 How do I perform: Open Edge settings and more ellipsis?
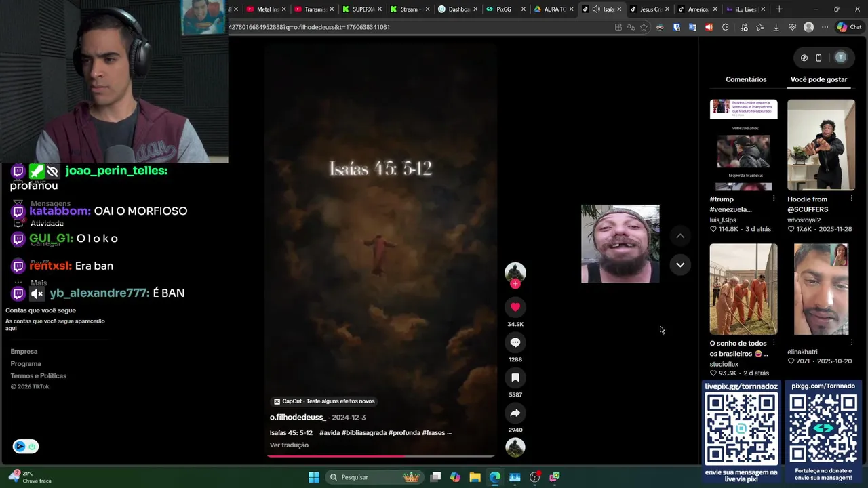825,27
